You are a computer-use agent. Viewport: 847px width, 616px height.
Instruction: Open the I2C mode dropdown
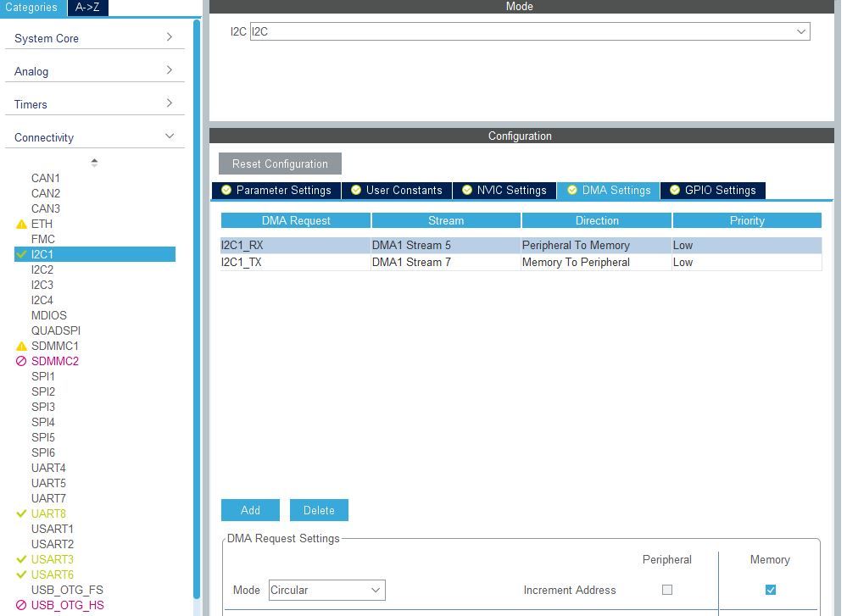coord(530,31)
